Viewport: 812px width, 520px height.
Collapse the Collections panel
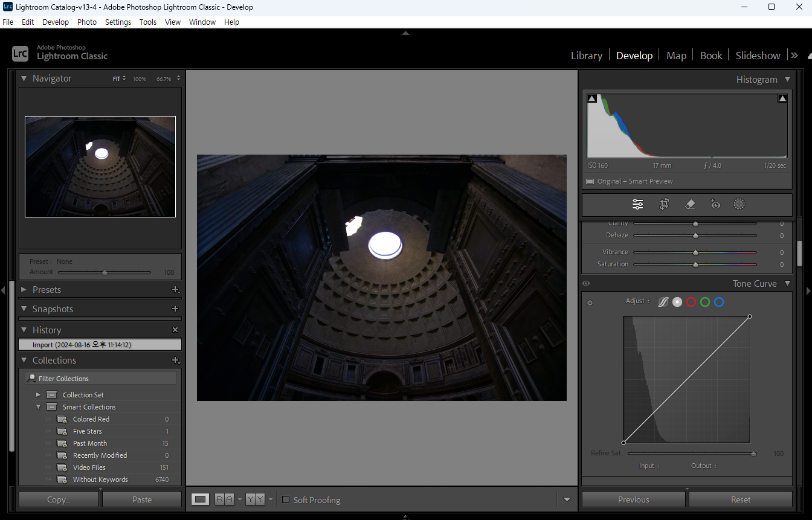(24, 360)
